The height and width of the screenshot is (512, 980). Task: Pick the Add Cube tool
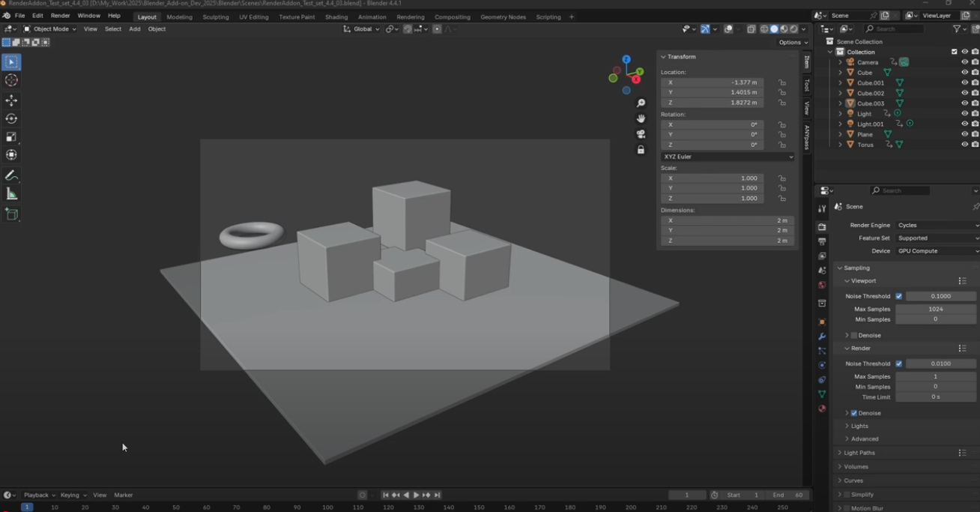(11, 214)
